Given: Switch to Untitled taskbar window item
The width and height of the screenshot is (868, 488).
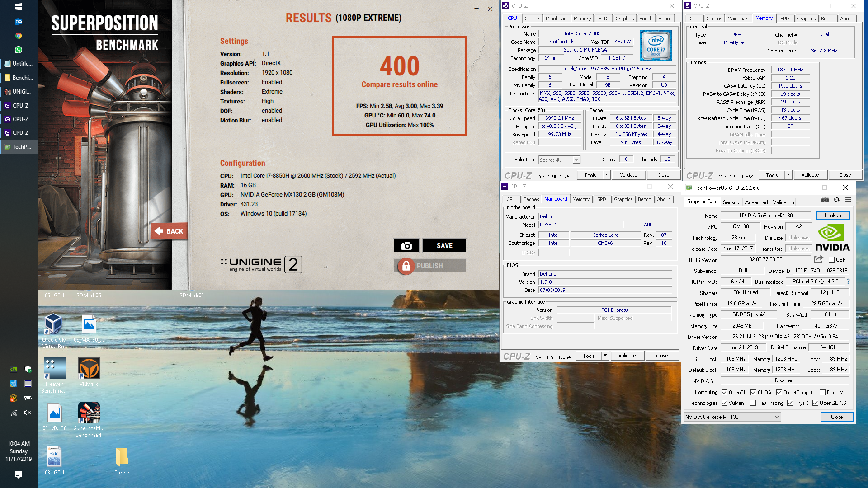Looking at the screenshot, I should [x=19, y=64].
